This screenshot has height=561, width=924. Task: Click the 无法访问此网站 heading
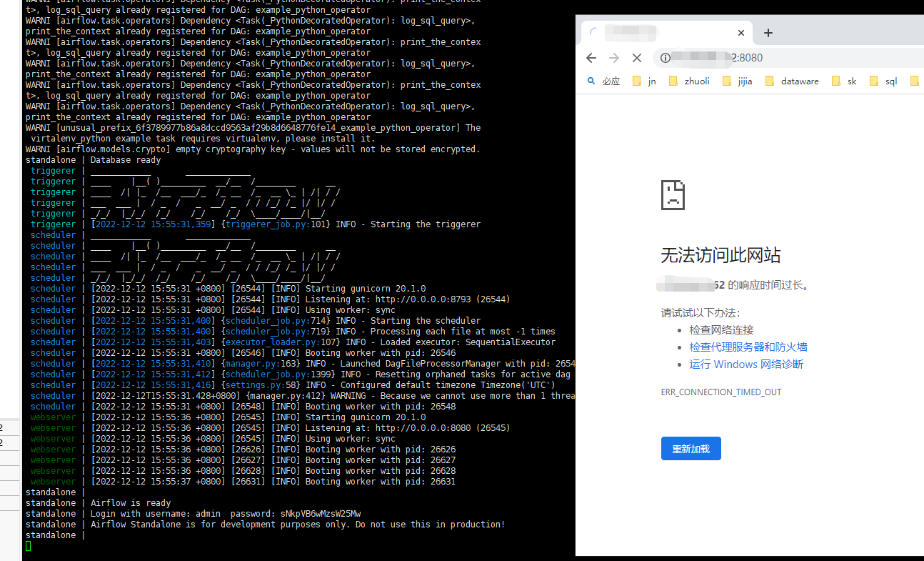tap(720, 255)
